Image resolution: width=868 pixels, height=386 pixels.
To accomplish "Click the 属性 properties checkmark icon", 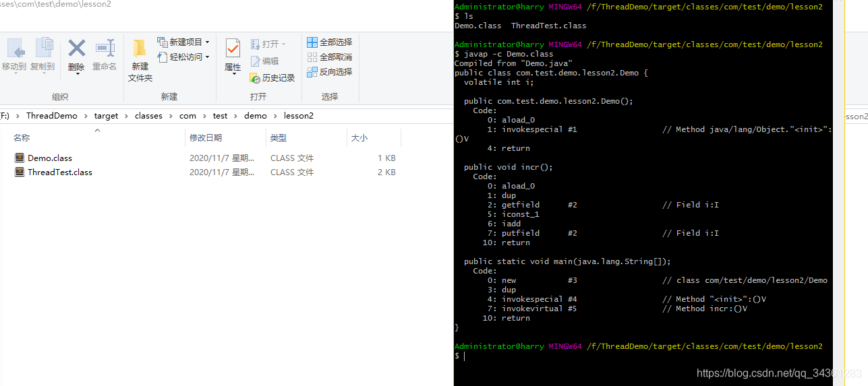I will point(233,49).
